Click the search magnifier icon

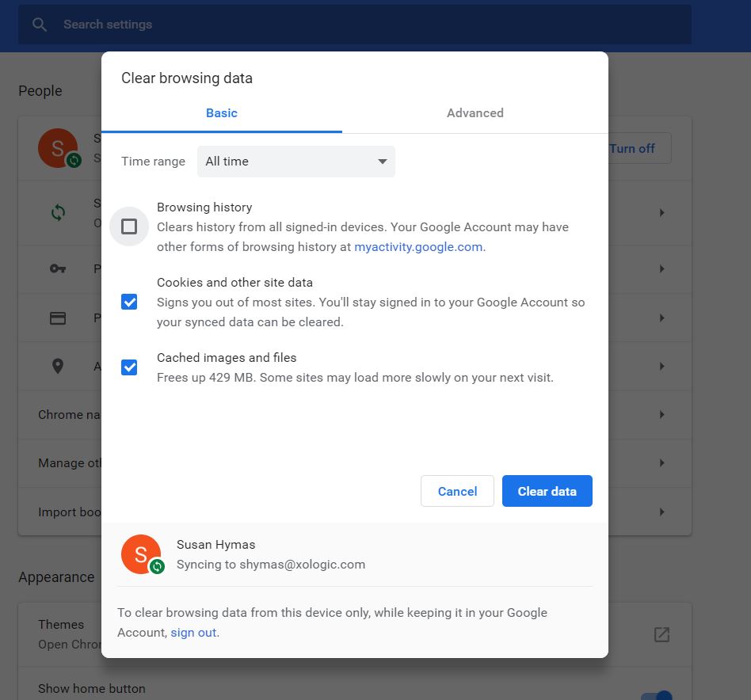[40, 25]
